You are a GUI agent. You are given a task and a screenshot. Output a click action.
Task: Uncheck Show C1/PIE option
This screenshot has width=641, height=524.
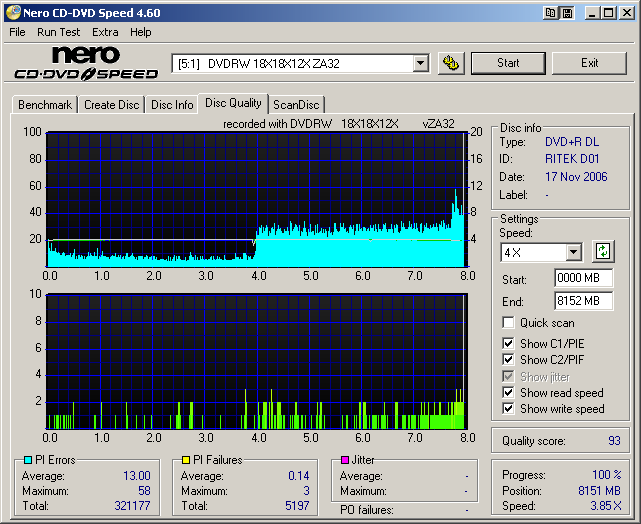509,344
